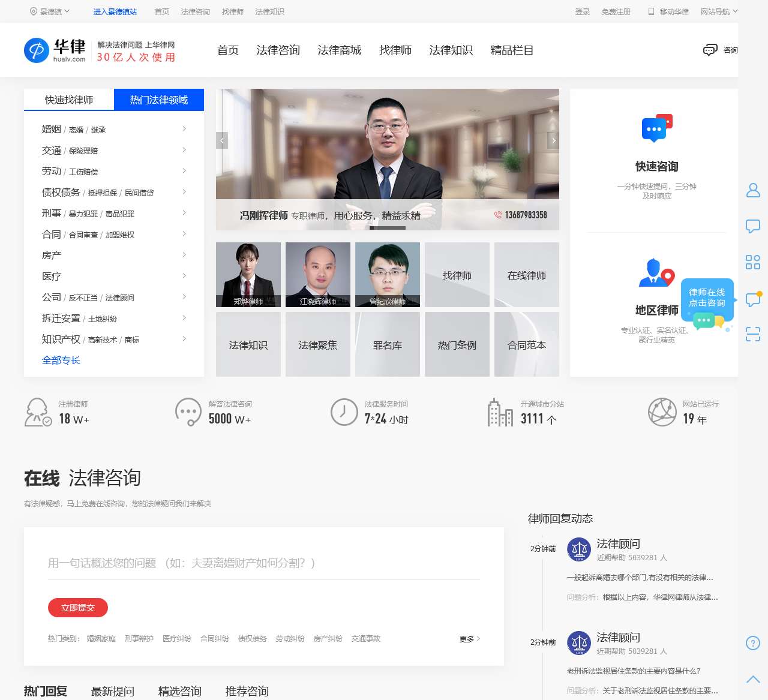This screenshot has width=768, height=700.
Task: Go to previous banner slide
Action: pyautogui.click(x=222, y=140)
